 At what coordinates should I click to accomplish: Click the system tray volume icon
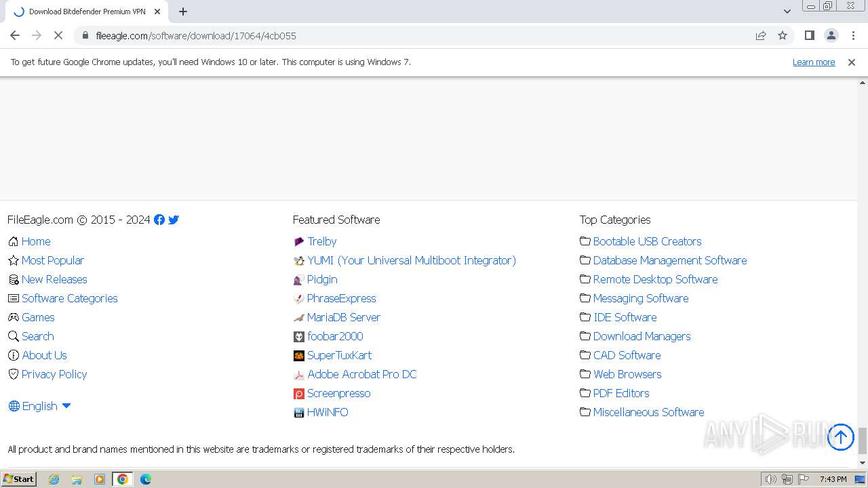coord(770,479)
